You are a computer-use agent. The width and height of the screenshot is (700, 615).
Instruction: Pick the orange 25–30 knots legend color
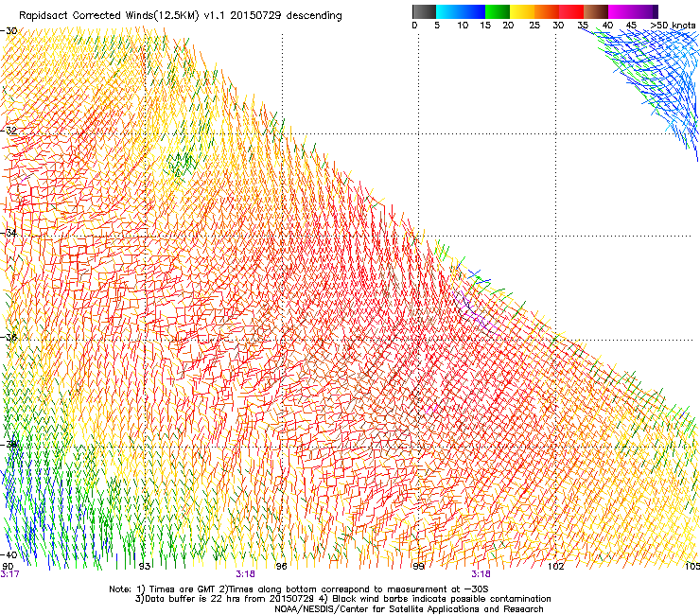(547, 11)
